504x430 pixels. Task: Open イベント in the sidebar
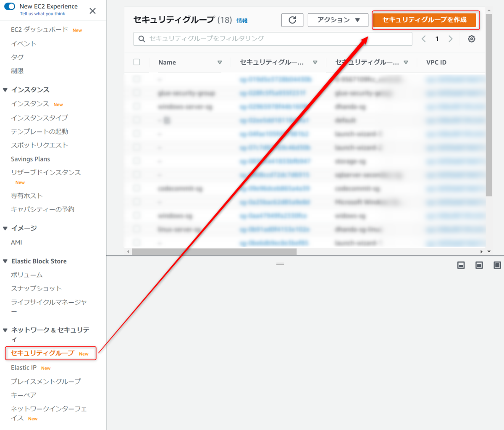point(24,43)
